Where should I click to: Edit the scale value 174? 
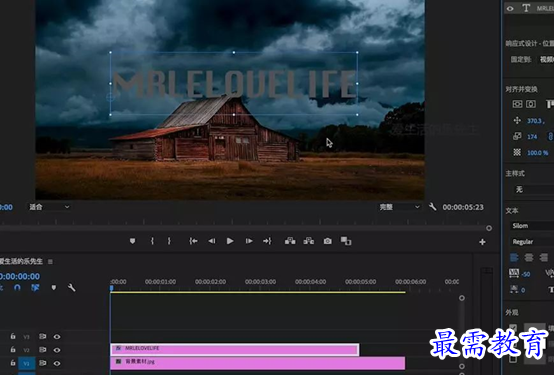point(532,136)
